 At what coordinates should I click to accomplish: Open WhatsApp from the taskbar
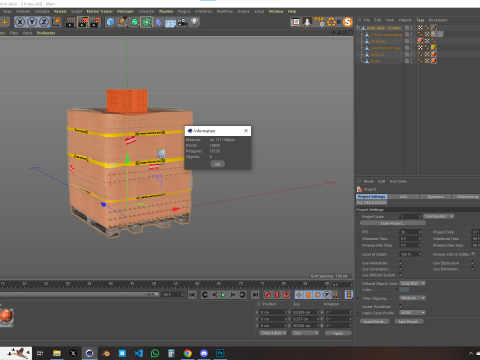[x=155, y=353]
